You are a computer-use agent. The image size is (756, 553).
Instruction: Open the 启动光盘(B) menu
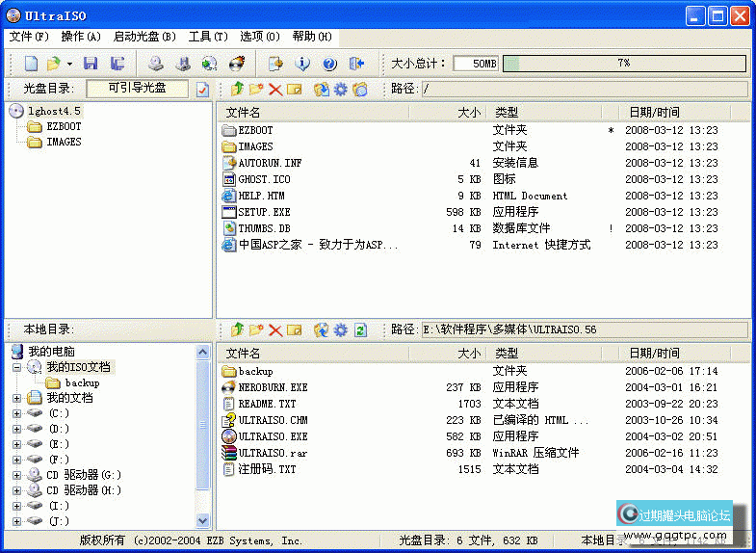pos(144,37)
